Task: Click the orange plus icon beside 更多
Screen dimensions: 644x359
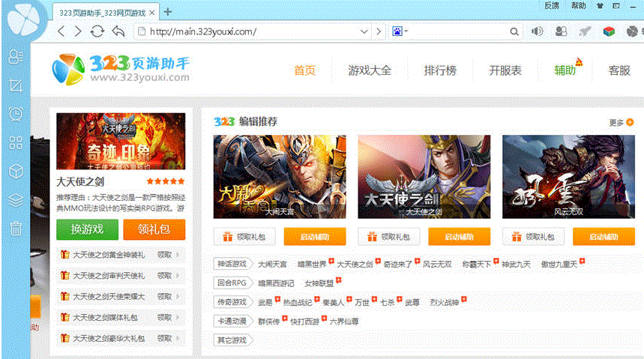Action: tap(630, 122)
